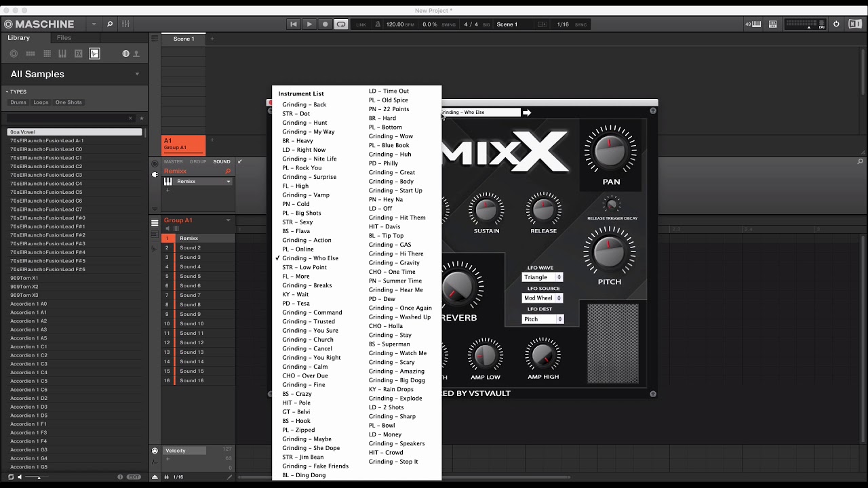Screen dimensions: 868x488
Task: Select the Groups type icon in Library
Action: click(31, 54)
